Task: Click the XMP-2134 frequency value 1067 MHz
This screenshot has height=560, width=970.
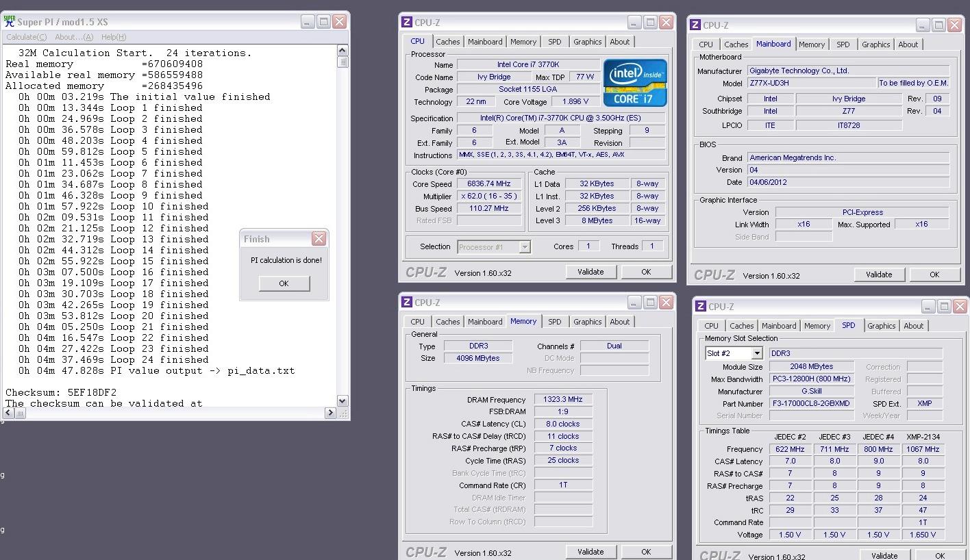Action: [923, 449]
